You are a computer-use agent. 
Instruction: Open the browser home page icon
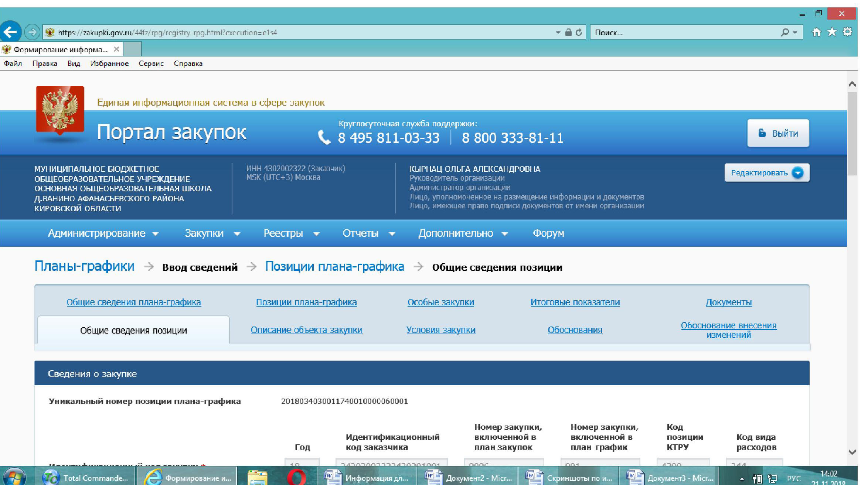click(x=816, y=32)
